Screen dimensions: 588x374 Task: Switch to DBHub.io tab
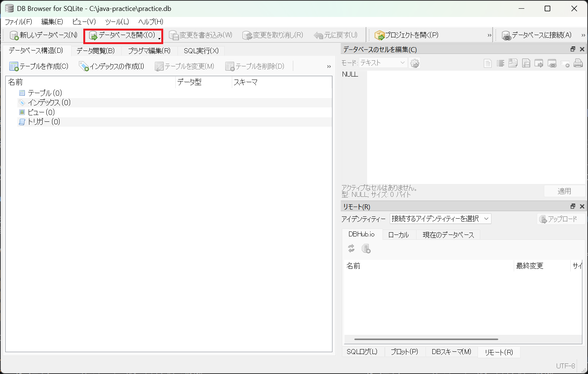pos(362,234)
